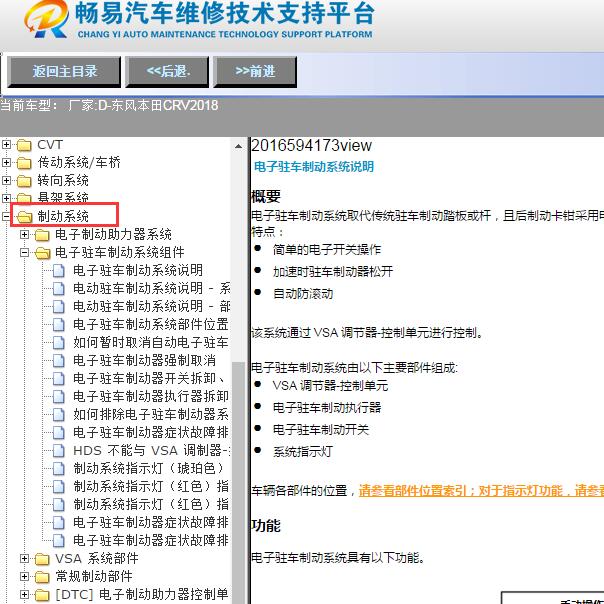Click the 电子制动助力器系统 folder icon
604x604 pixels.
coord(42,235)
